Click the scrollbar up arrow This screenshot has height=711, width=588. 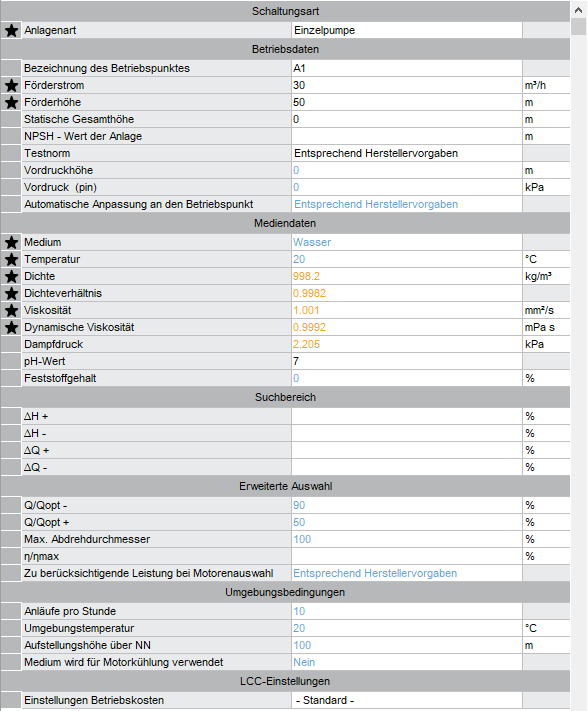click(x=578, y=10)
